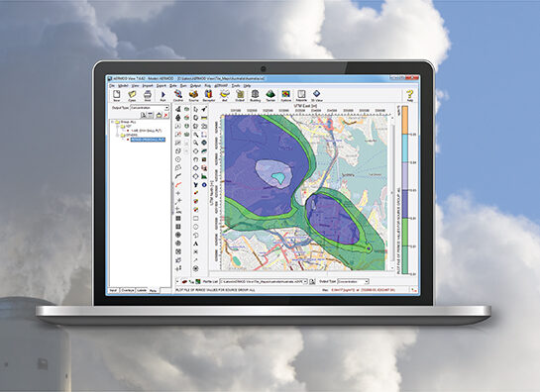Select the magnifier zoom tool icon
The height and width of the screenshot is (392, 540).
pos(195,135)
